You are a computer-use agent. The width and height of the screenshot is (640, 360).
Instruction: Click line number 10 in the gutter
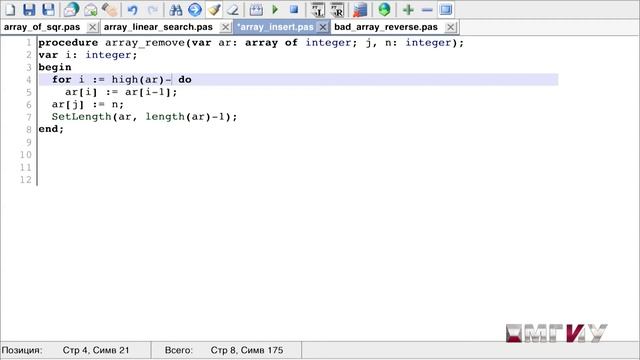26,155
